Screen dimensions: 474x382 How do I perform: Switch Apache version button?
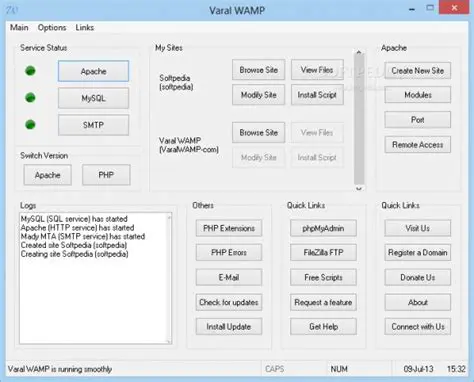pyautogui.click(x=47, y=175)
